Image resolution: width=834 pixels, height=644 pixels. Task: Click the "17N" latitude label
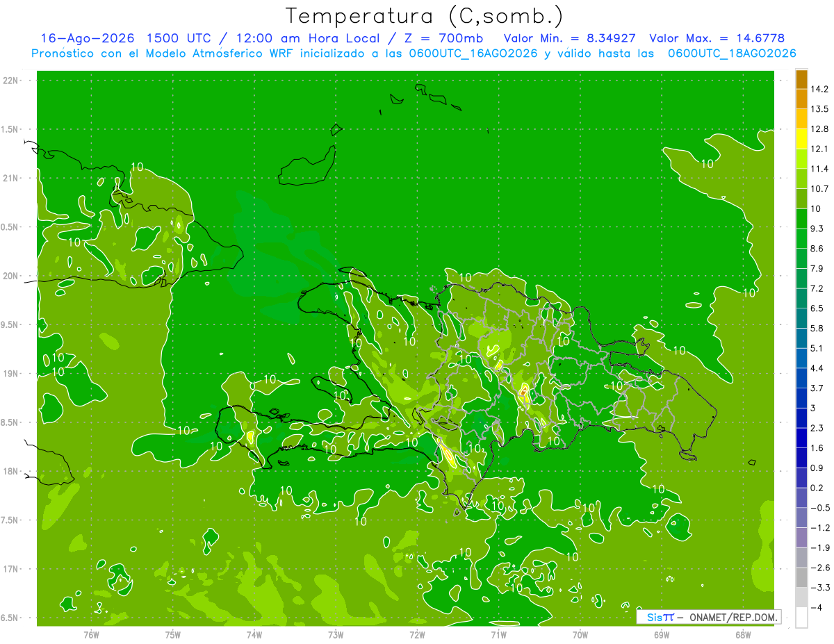pyautogui.click(x=11, y=569)
